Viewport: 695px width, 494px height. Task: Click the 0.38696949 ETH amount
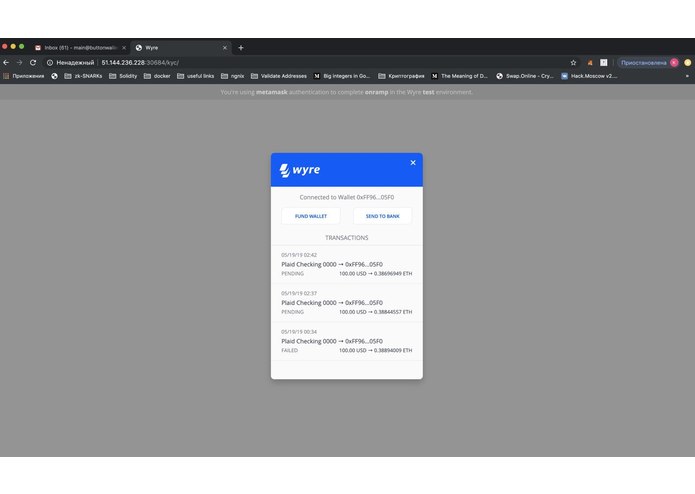point(393,274)
